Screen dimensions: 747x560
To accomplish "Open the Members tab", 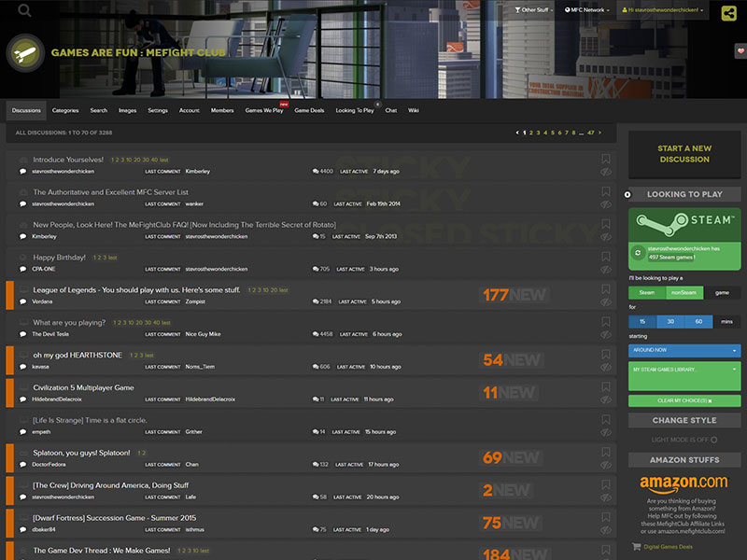I will [222, 110].
